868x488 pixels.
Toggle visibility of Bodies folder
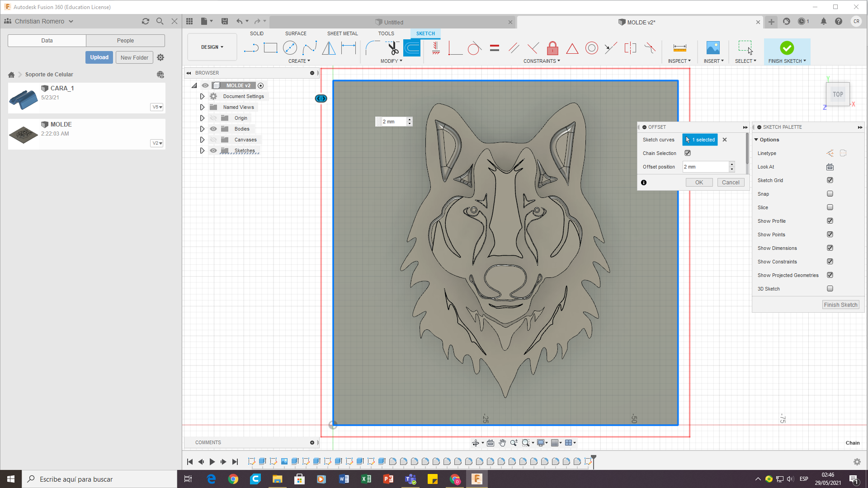(213, 129)
